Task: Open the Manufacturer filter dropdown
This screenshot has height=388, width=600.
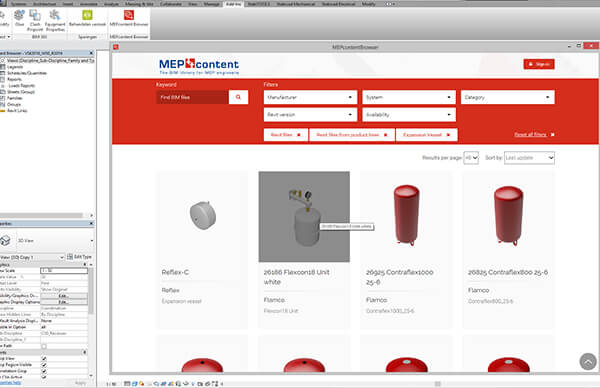Action: pos(310,97)
